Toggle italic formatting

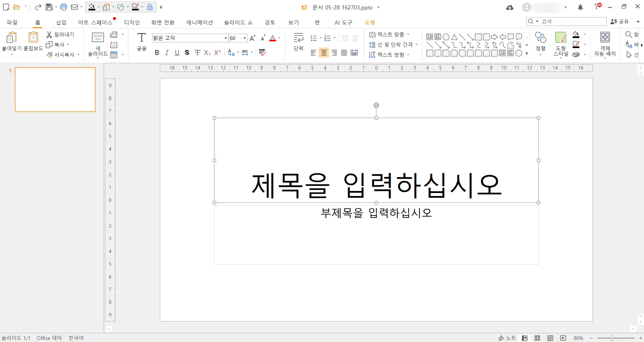pyautogui.click(x=167, y=52)
